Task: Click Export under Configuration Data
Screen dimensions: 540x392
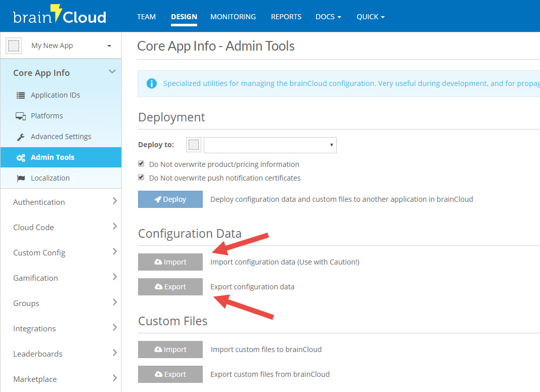Action: (x=170, y=287)
